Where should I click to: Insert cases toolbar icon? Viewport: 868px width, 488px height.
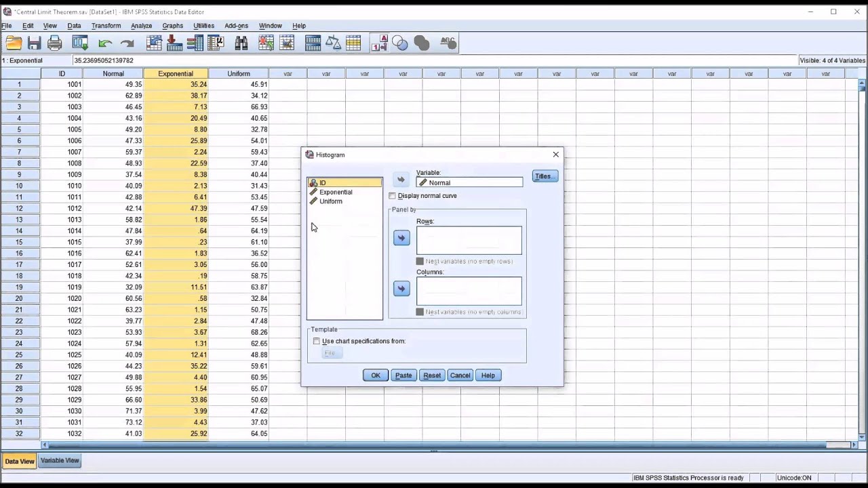[267, 43]
